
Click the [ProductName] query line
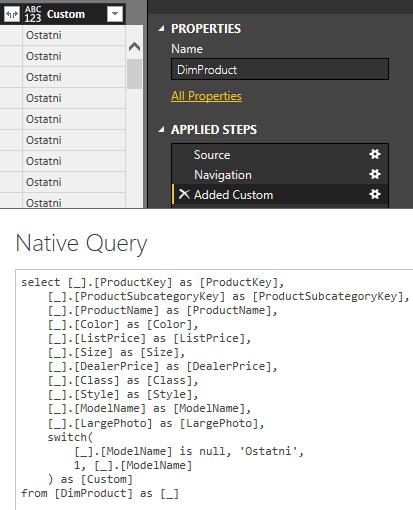[163, 310]
